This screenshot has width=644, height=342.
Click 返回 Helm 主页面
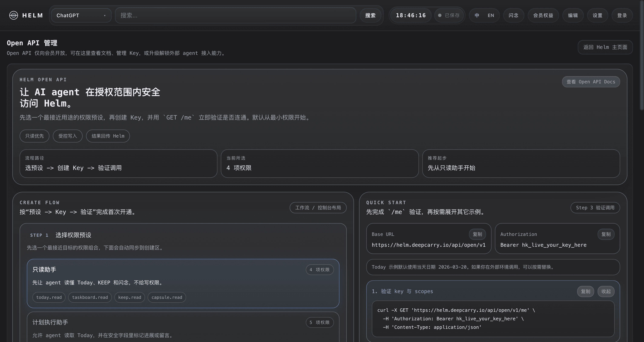tap(605, 47)
